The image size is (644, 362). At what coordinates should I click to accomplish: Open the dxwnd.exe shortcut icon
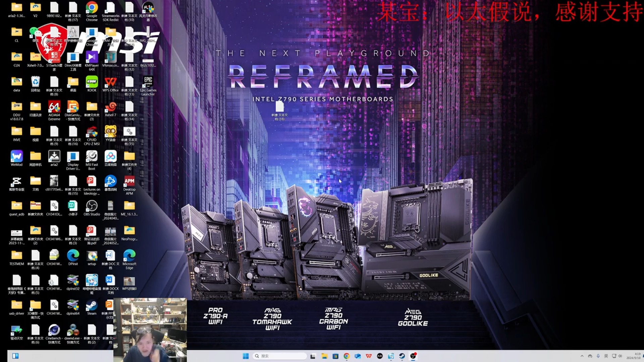point(73,334)
